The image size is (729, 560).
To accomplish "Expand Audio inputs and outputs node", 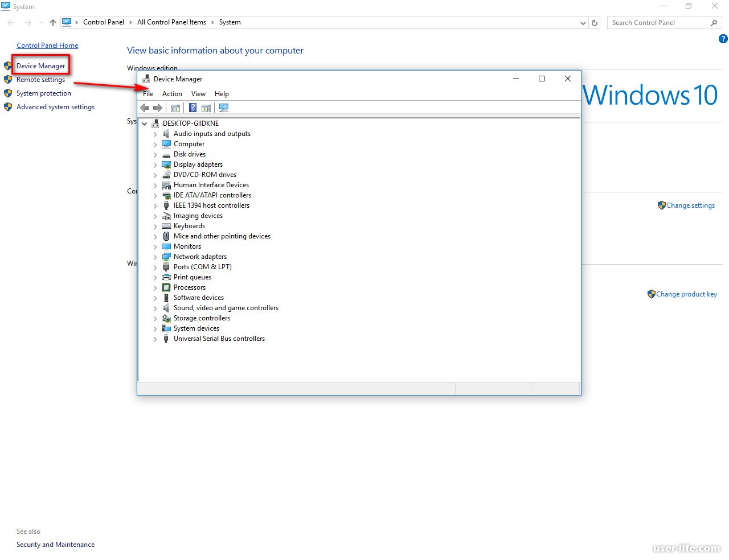I will click(x=155, y=134).
